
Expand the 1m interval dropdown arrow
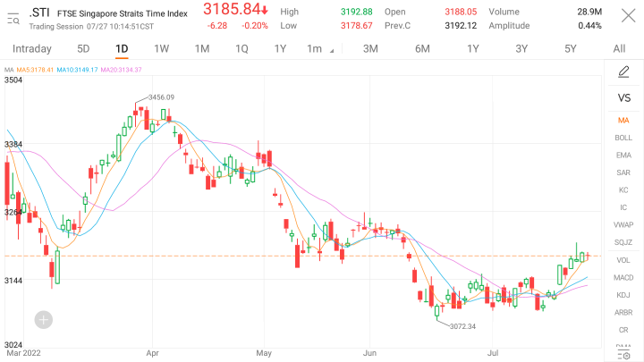[332, 51]
